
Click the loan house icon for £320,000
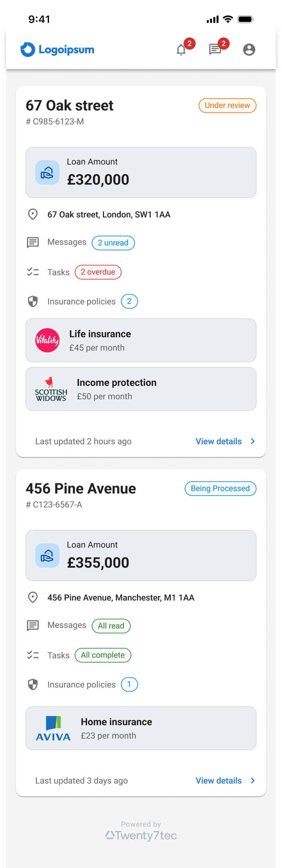pyautogui.click(x=47, y=173)
